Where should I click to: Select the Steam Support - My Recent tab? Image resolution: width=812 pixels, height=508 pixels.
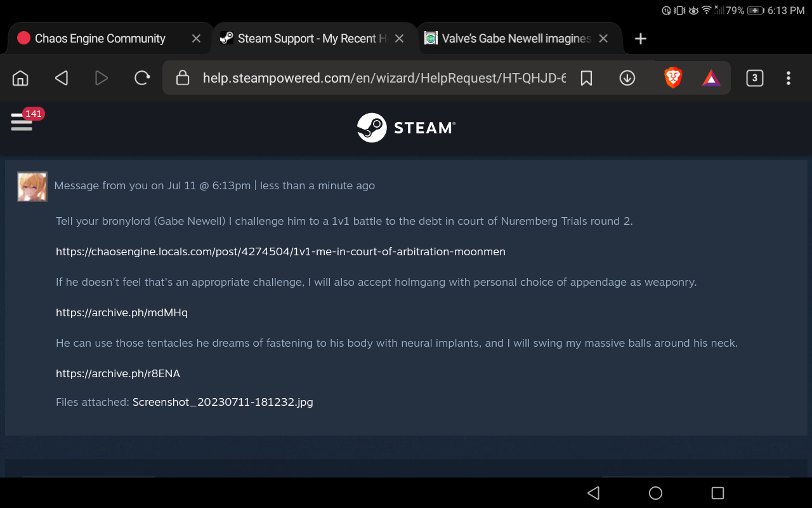pyautogui.click(x=312, y=39)
